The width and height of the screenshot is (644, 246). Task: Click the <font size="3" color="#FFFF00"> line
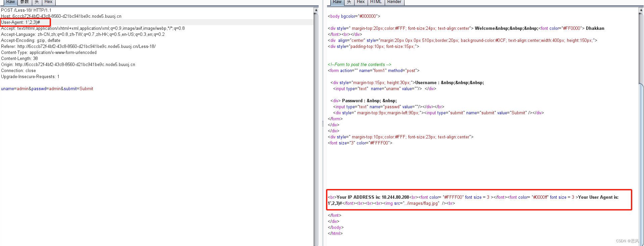[x=360, y=143]
